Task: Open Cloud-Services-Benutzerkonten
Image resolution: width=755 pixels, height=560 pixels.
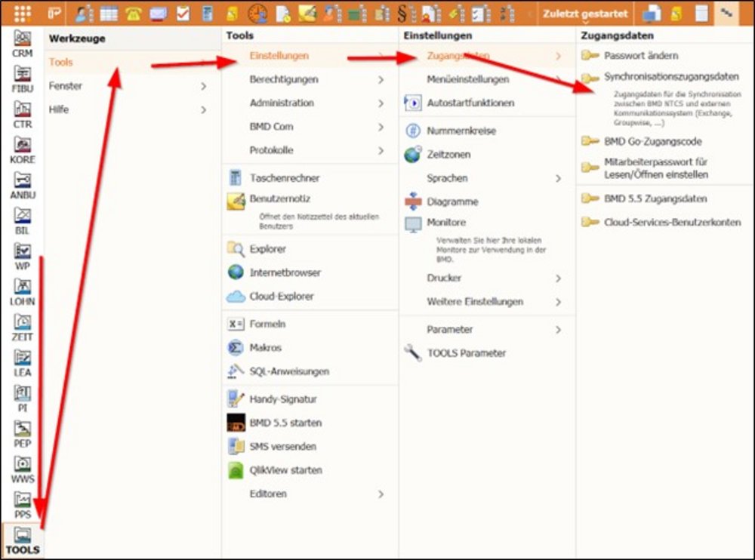Action: point(672,223)
